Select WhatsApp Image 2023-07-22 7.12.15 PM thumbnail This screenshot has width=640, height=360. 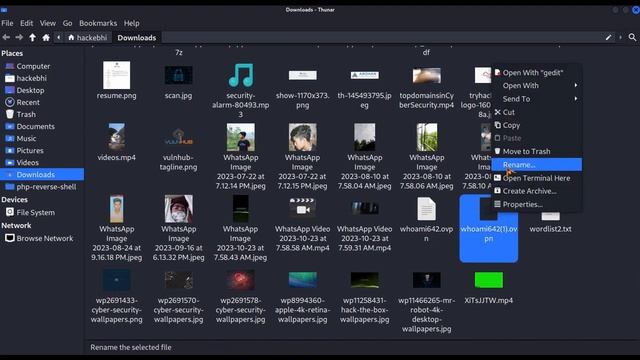click(x=302, y=137)
